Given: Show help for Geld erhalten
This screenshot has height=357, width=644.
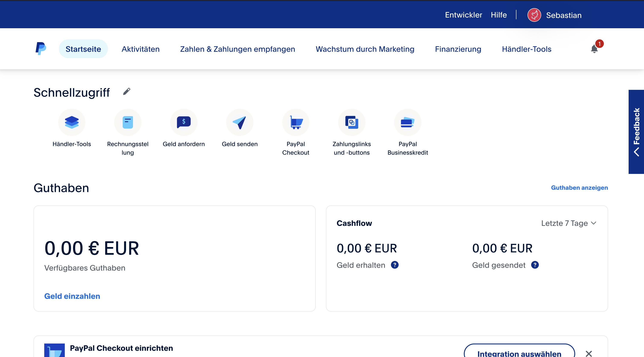Looking at the screenshot, I should (395, 265).
